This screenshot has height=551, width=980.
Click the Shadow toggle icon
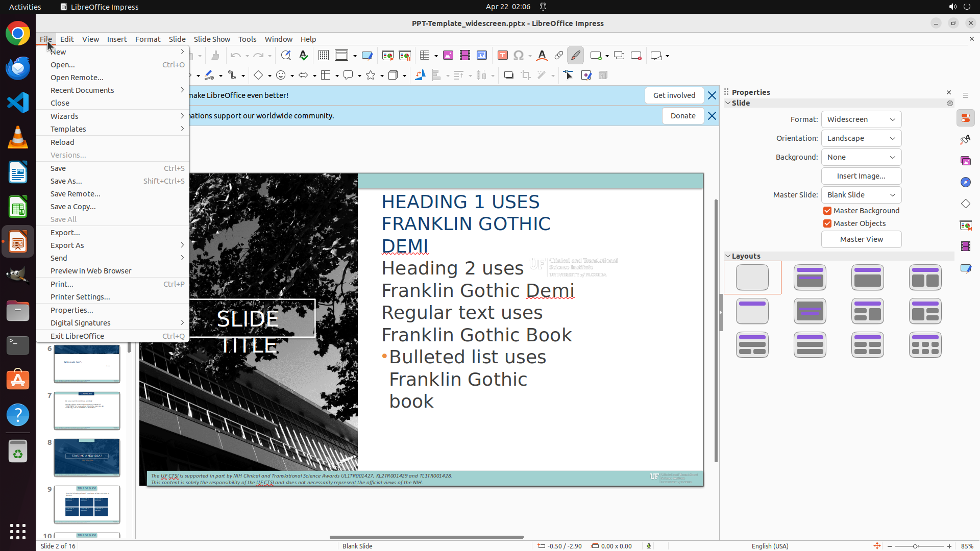coord(508,76)
